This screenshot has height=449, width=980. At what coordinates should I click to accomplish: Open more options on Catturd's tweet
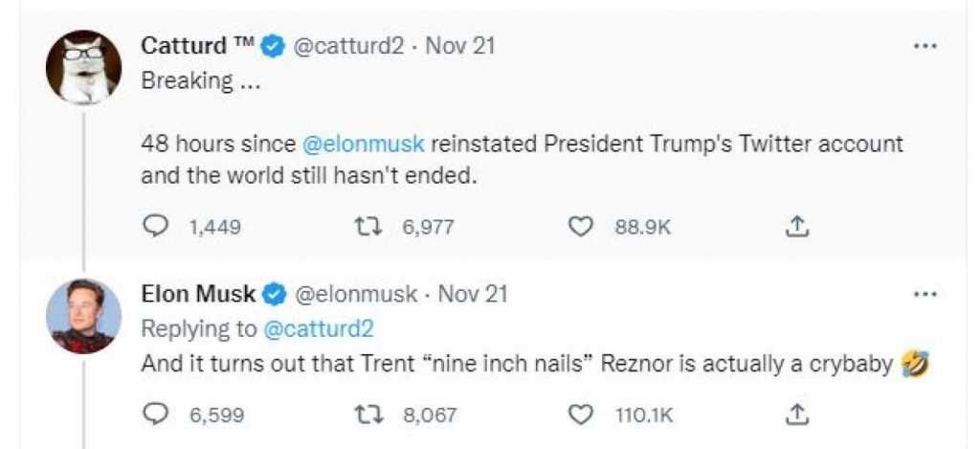click(924, 45)
